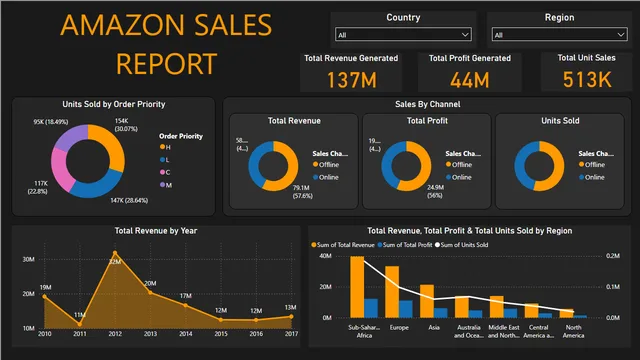Click the 117K (22.8%) data label
This screenshot has width=640, height=360.
(38, 187)
